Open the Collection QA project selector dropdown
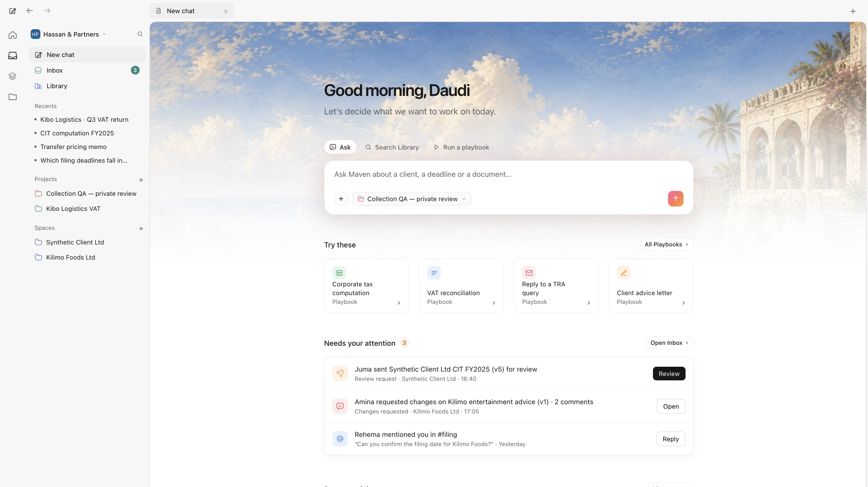The width and height of the screenshot is (868, 487). tap(412, 199)
